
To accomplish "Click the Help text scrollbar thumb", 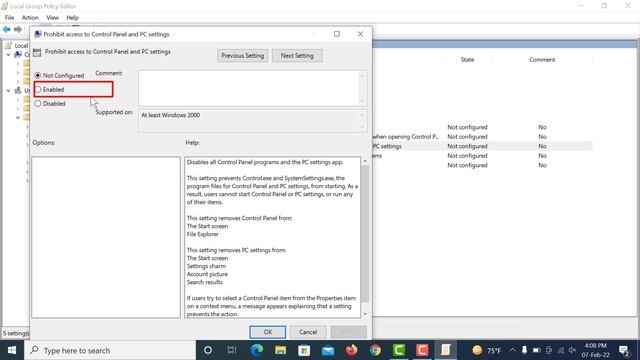I will (365, 233).
